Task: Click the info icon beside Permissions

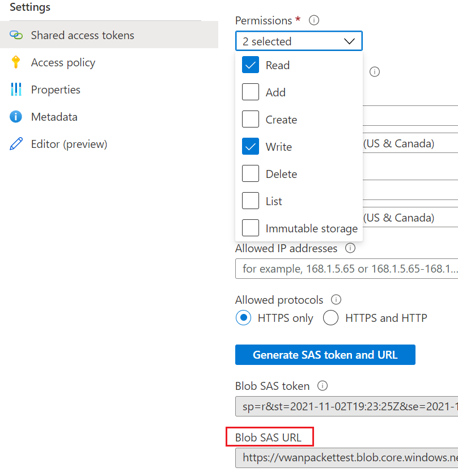Action: point(314,20)
